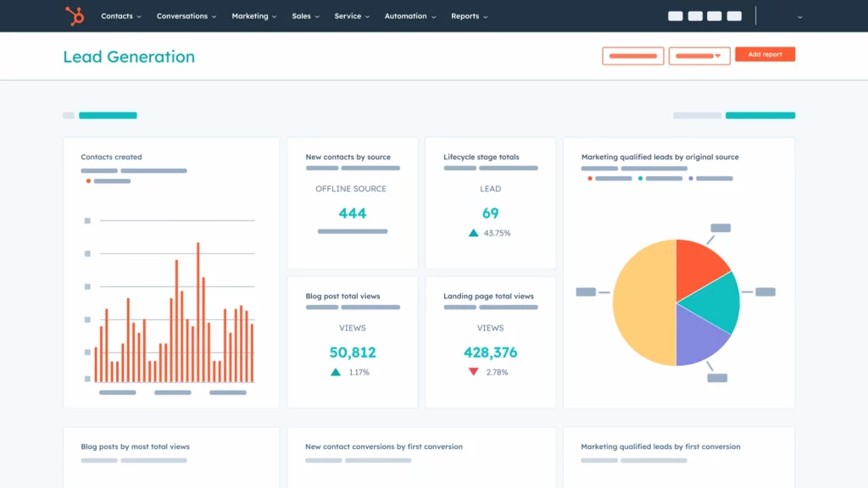Click the Add report button
Image resolution: width=868 pixels, height=488 pixels.
765,54
